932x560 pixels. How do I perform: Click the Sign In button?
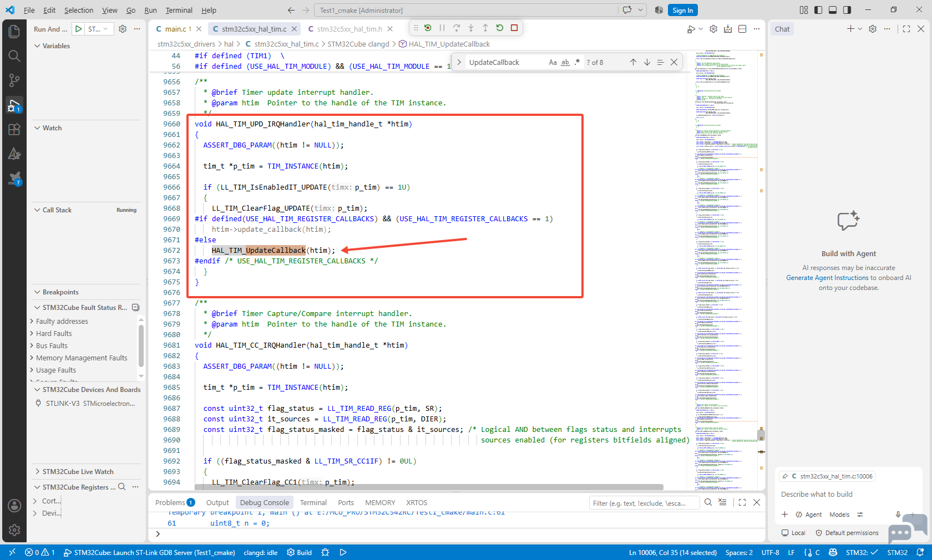pos(682,10)
